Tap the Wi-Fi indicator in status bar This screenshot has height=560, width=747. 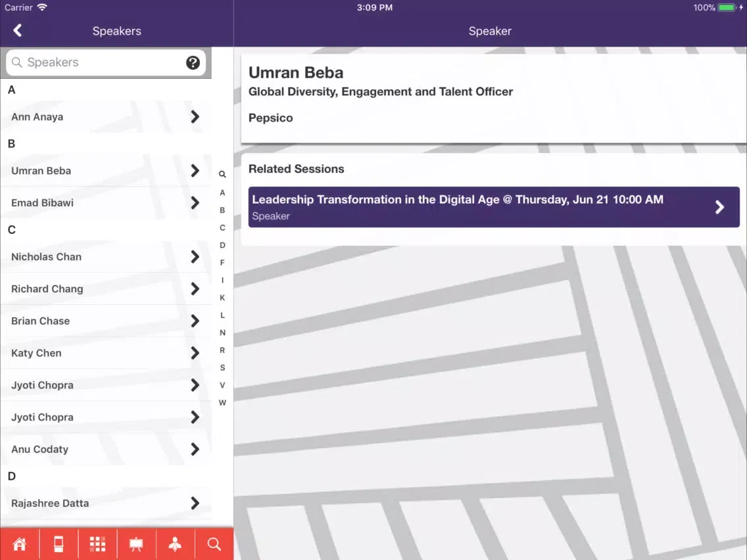(x=42, y=8)
